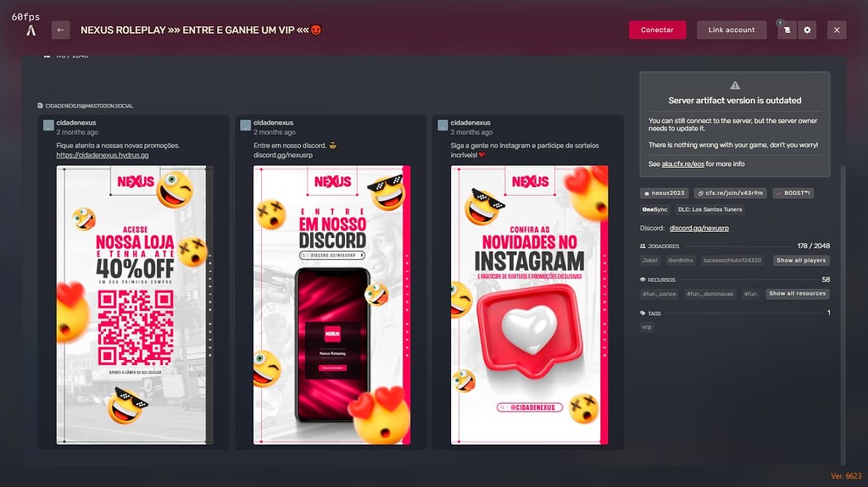Viewport: 868px width, 487px height.
Task: Select the vrp tag
Action: (x=647, y=327)
